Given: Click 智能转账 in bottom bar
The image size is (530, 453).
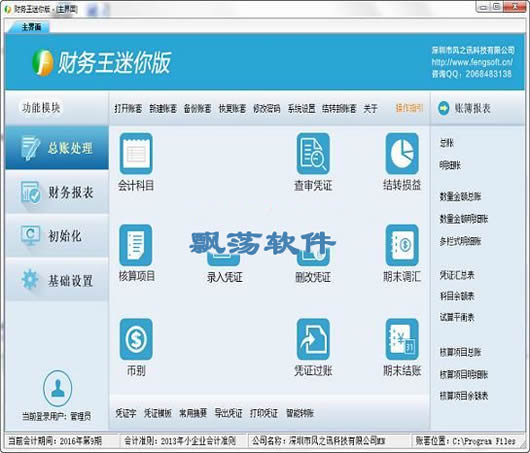Looking at the screenshot, I should [x=300, y=413].
